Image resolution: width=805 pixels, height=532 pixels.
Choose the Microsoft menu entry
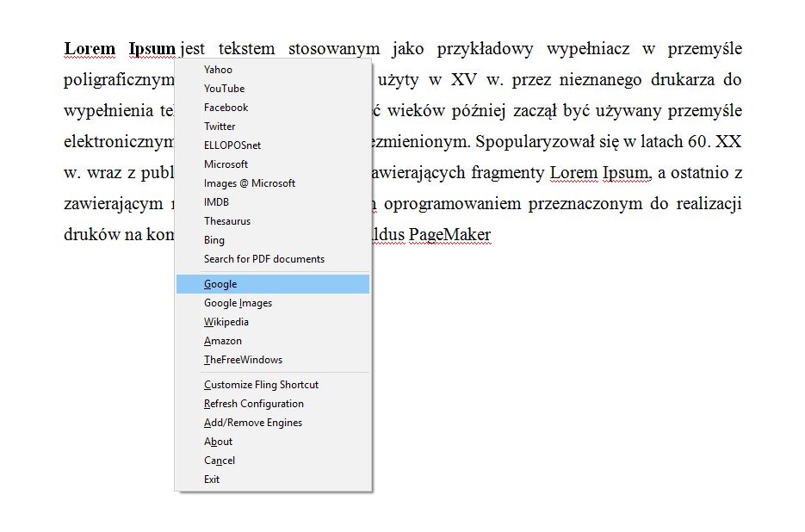[273, 164]
